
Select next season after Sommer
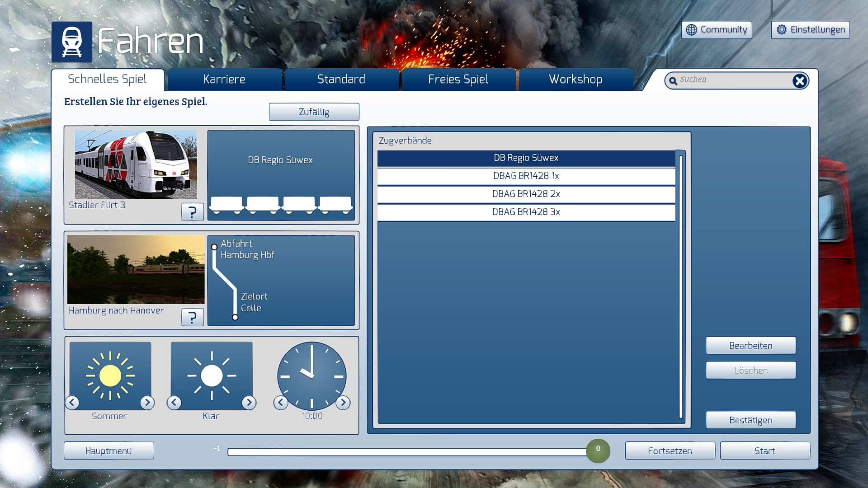[x=147, y=402]
